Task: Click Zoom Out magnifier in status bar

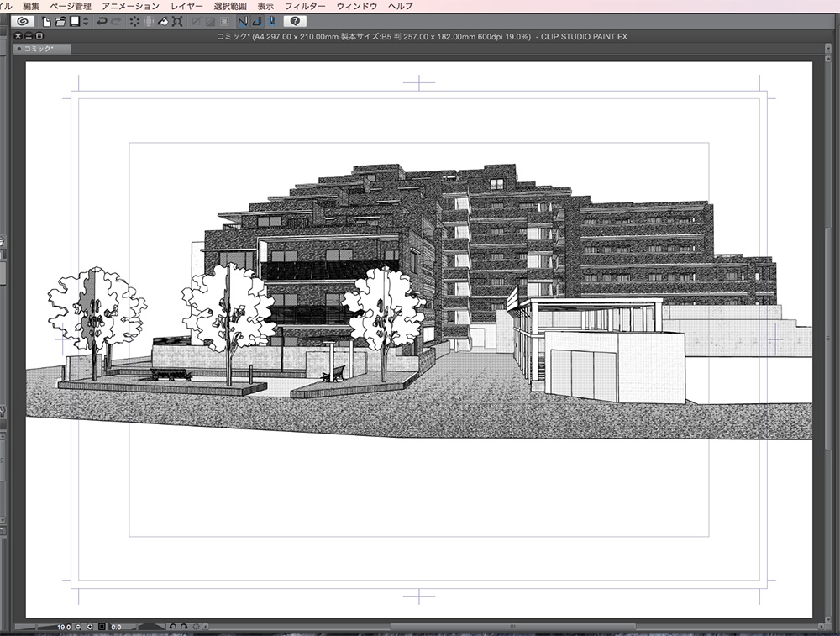Action: point(78,627)
